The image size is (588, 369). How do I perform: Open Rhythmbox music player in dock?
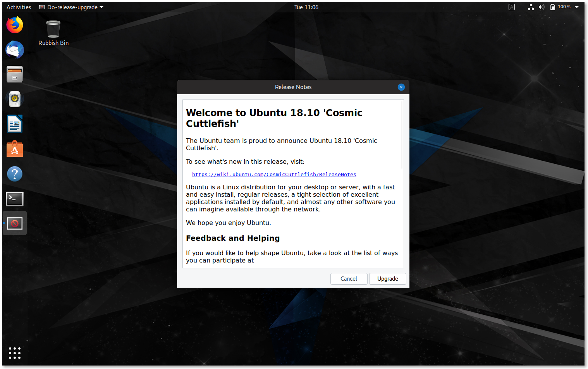(15, 99)
